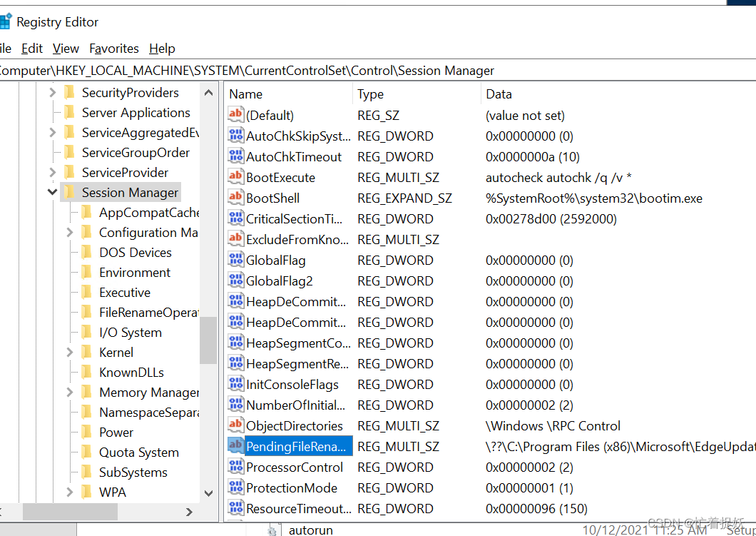Click the multi-string icon beside ObjectDirectories
The image size is (756, 536).
tap(235, 425)
